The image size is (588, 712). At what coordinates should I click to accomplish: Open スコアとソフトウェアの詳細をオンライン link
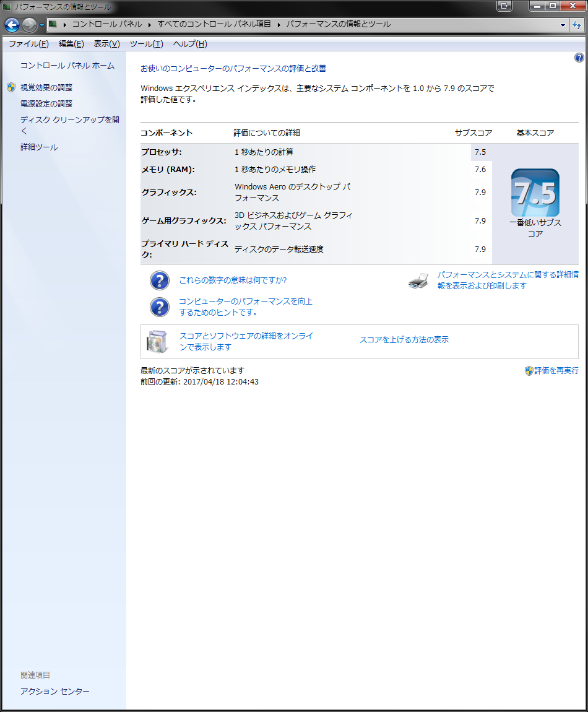coord(246,342)
